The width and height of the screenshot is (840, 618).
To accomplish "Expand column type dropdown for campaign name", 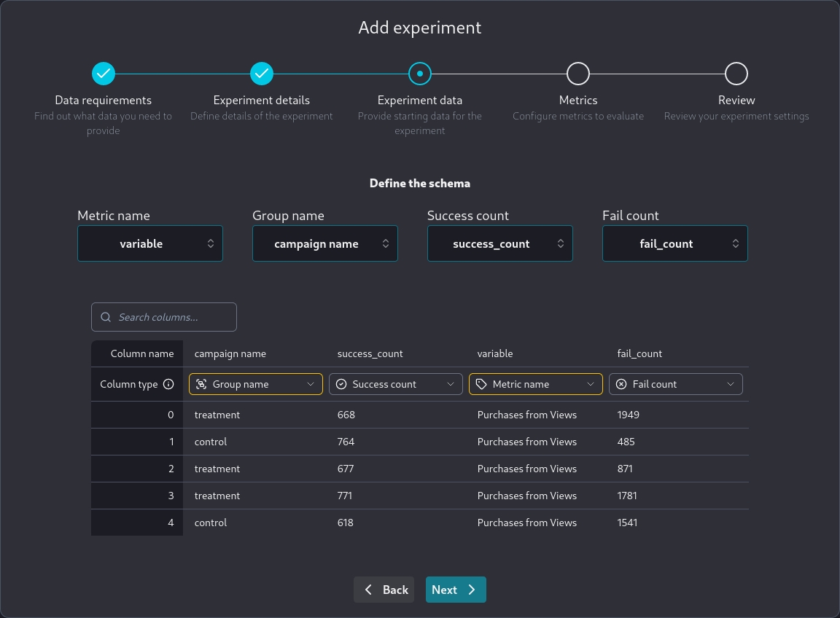I will [x=256, y=384].
